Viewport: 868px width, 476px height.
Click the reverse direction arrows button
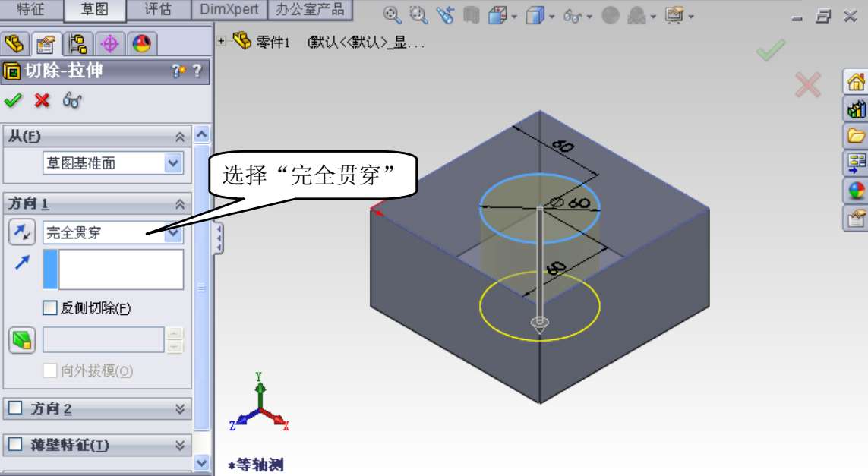pyautogui.click(x=22, y=233)
